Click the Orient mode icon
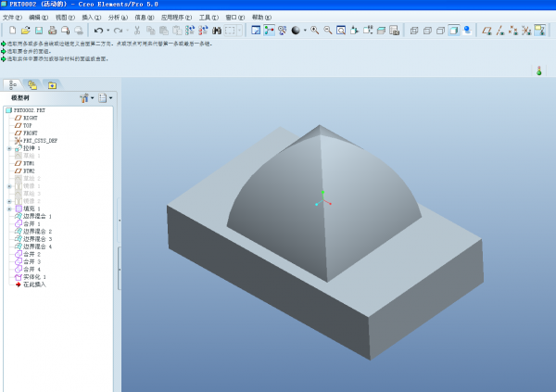Viewport: 556px width, 392px height. tap(283, 31)
